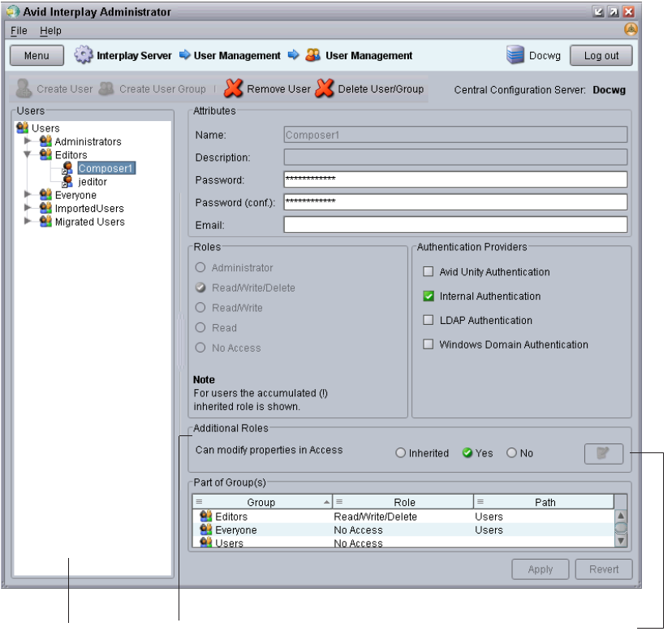Select the Administrator role radio button
The image size is (672, 640).
point(200,267)
